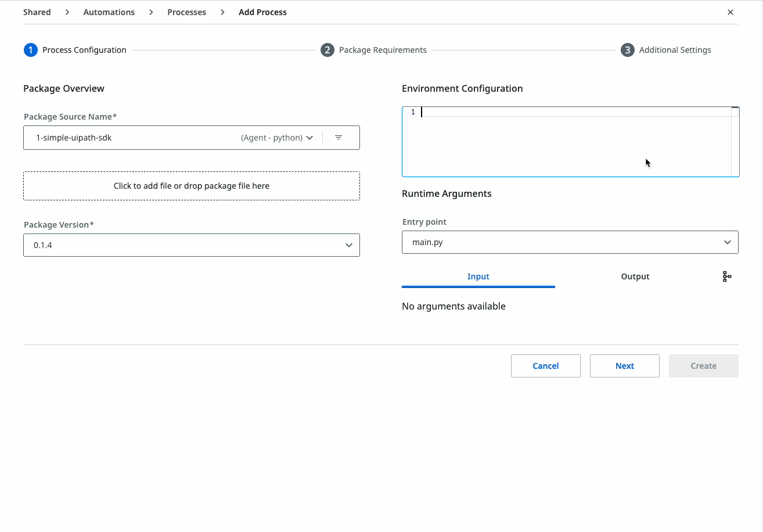763x532 pixels.
Task: Switch to the Input arguments tab
Action: pyautogui.click(x=478, y=276)
